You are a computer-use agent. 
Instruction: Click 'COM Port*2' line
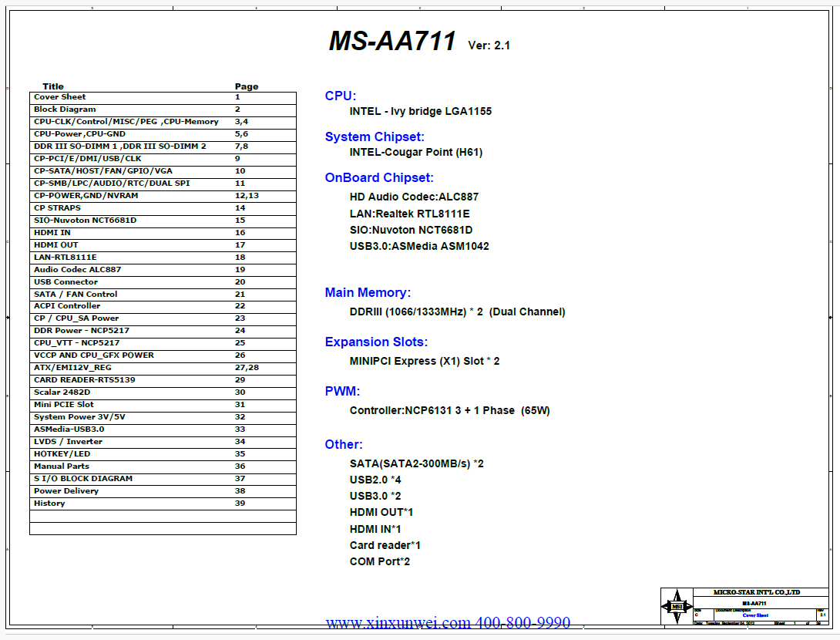(x=380, y=562)
